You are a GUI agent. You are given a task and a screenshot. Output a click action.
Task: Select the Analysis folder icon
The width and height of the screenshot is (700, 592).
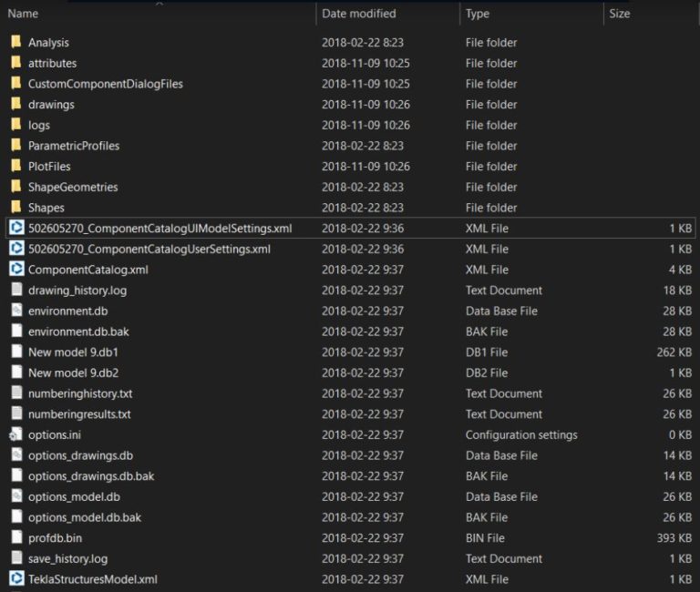tap(16, 42)
